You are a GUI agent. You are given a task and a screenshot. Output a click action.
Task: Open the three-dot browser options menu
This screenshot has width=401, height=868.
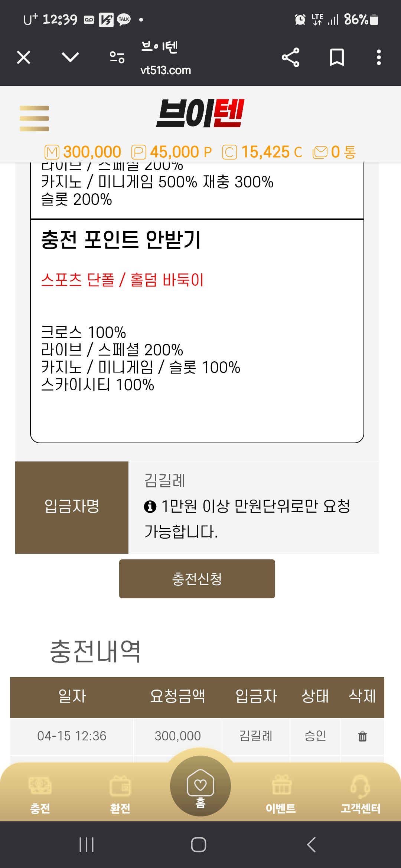click(378, 57)
